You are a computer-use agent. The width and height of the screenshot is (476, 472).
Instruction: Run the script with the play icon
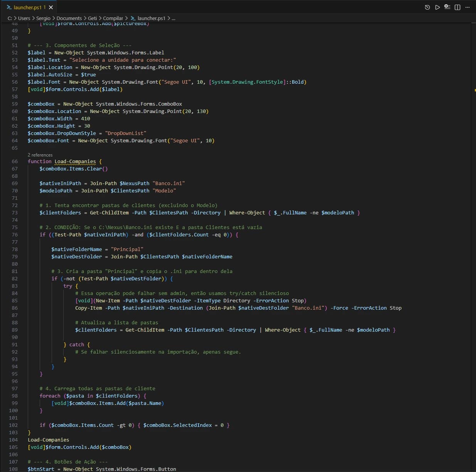[437, 7]
